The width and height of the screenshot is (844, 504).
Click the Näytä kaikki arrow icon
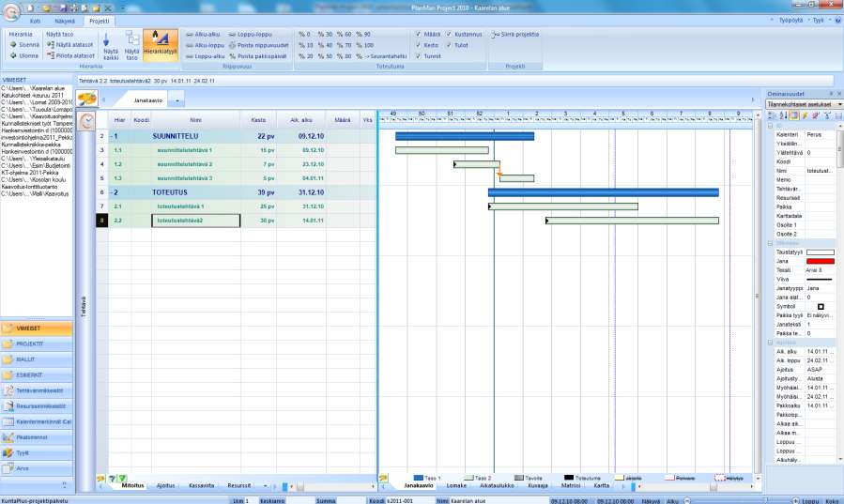pos(106,39)
